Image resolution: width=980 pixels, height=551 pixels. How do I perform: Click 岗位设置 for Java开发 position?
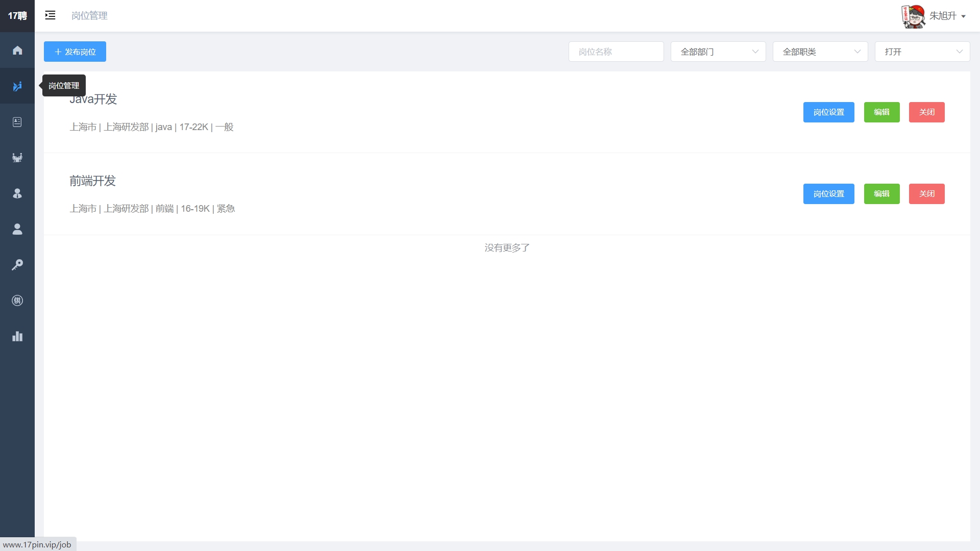pos(828,112)
